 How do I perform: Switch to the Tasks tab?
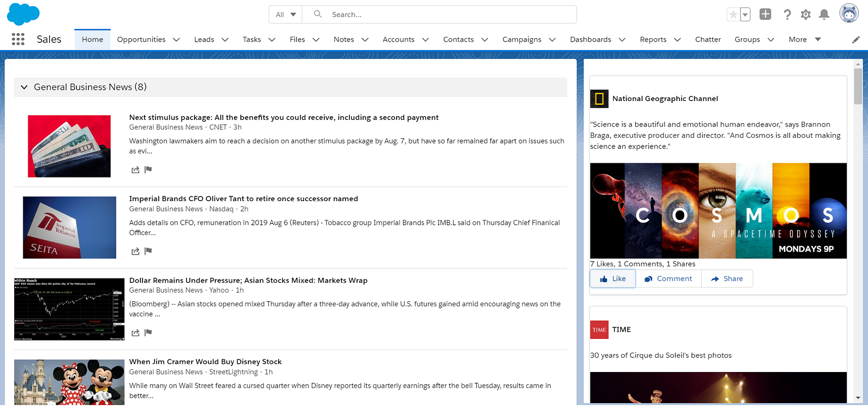[252, 40]
